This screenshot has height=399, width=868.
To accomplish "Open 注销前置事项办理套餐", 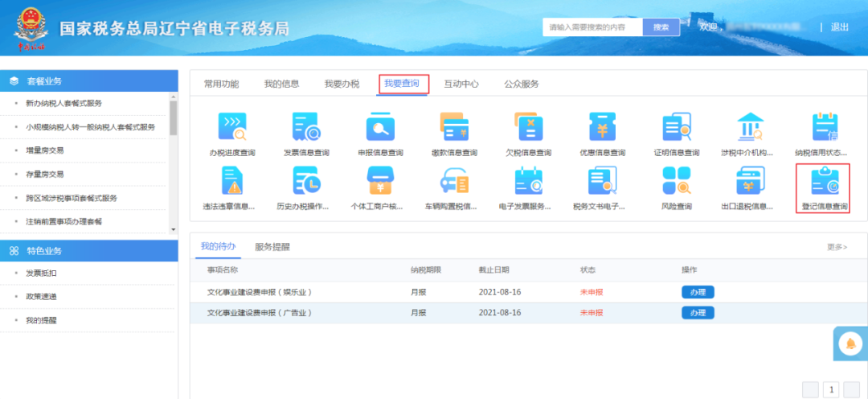I will [63, 222].
